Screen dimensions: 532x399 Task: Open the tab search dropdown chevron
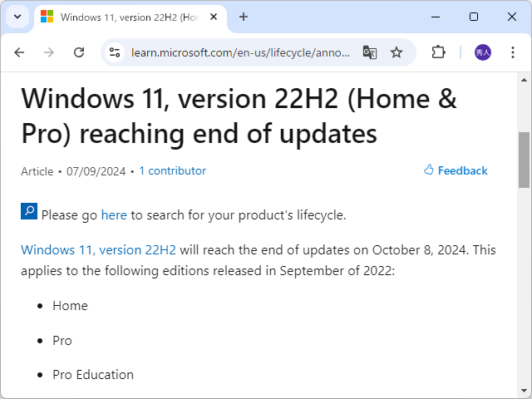[x=17, y=17]
